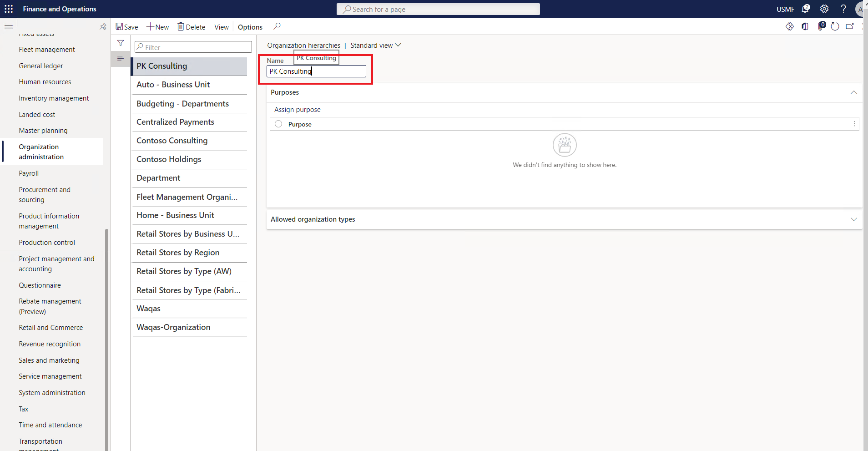Open the Purpose grid options ellipsis menu
Image resolution: width=868 pixels, height=451 pixels.
pyautogui.click(x=854, y=124)
